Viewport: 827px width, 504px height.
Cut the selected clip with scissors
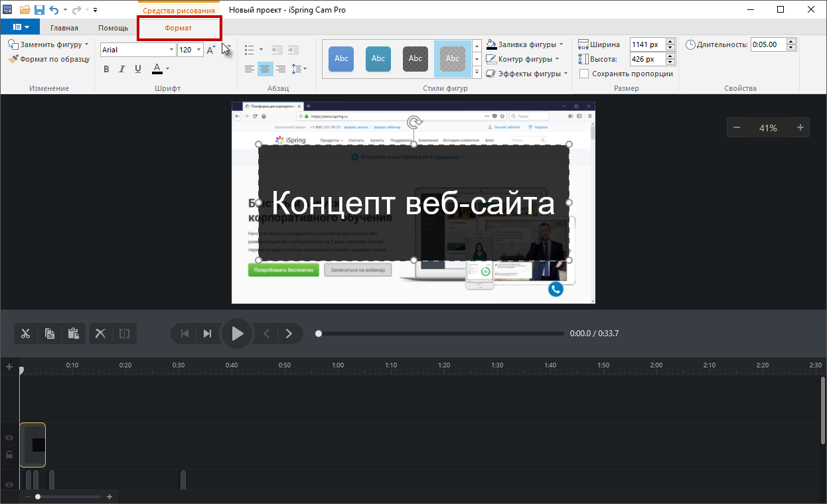[26, 334]
